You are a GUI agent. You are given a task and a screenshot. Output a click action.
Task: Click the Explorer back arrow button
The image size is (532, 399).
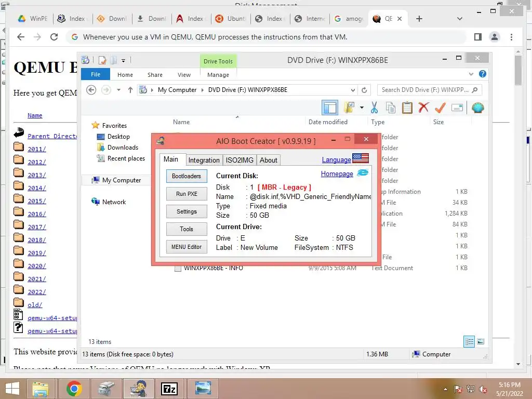91,90
